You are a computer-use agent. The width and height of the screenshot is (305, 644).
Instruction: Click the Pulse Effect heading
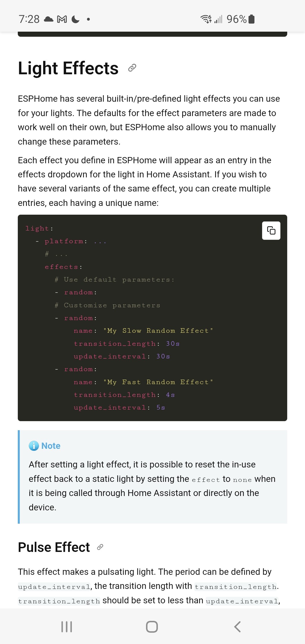[x=54, y=547]
